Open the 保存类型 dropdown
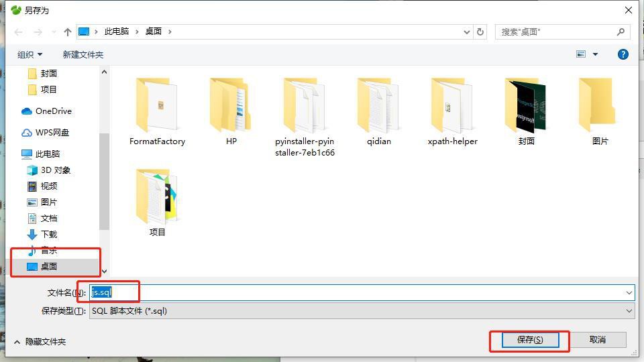 [362, 310]
